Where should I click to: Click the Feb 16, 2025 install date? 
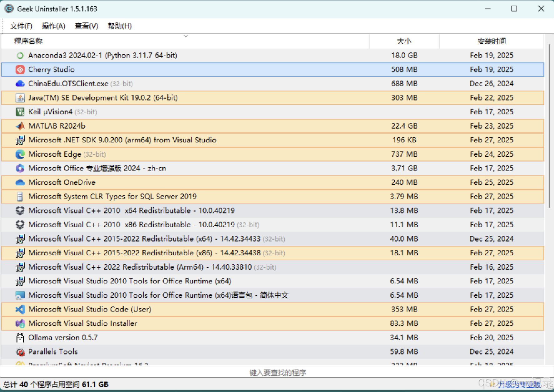[x=492, y=267]
